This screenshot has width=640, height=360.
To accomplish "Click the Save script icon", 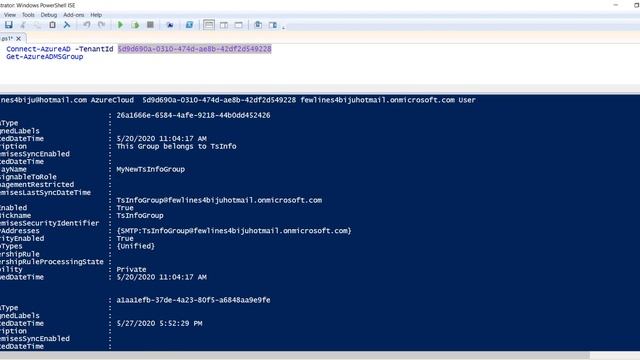I will point(9,25).
